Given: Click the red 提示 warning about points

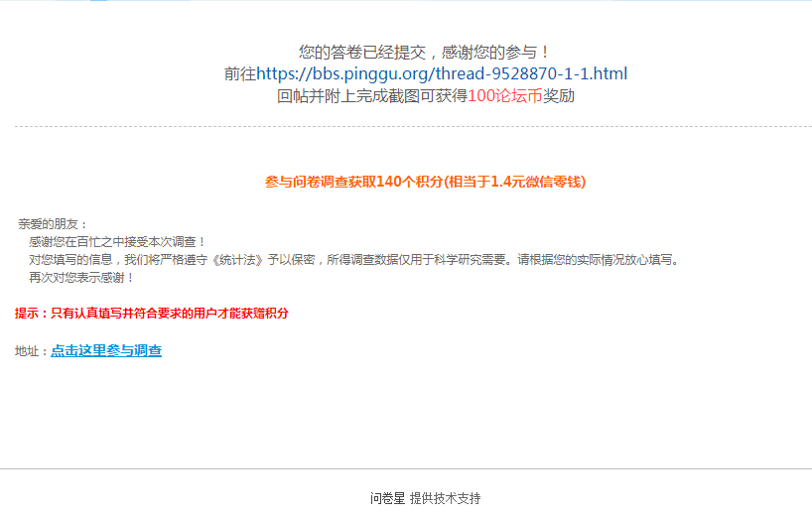Looking at the screenshot, I should click(151, 314).
